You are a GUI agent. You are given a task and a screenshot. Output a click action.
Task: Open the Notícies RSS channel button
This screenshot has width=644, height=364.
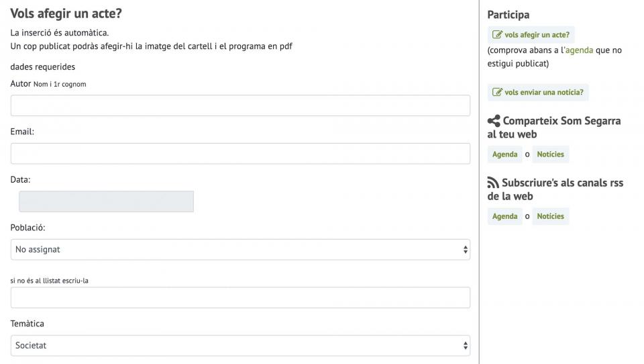(x=550, y=216)
